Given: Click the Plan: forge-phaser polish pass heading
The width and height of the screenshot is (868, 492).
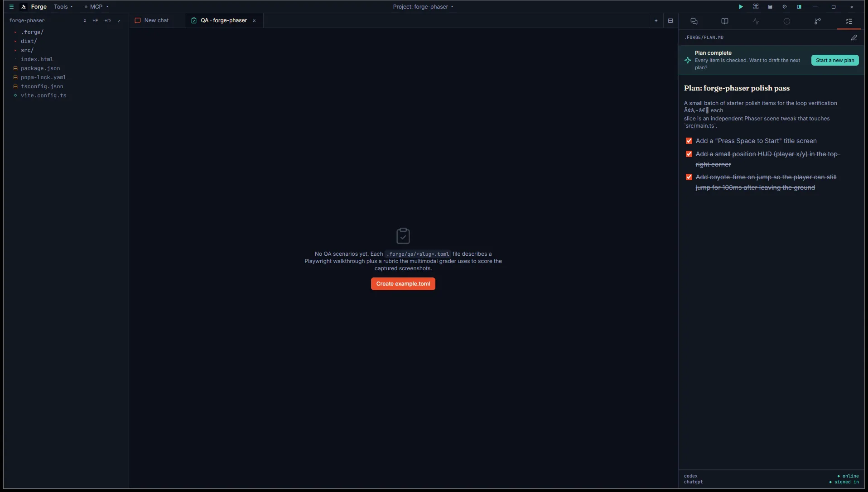Looking at the screenshot, I should 737,88.
